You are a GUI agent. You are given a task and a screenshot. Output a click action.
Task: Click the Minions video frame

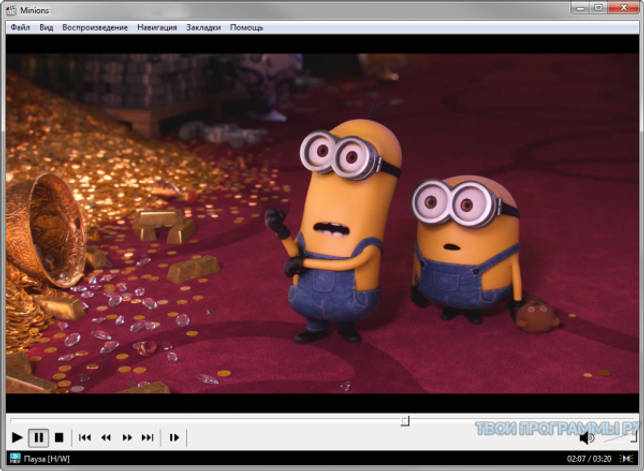coord(322,223)
